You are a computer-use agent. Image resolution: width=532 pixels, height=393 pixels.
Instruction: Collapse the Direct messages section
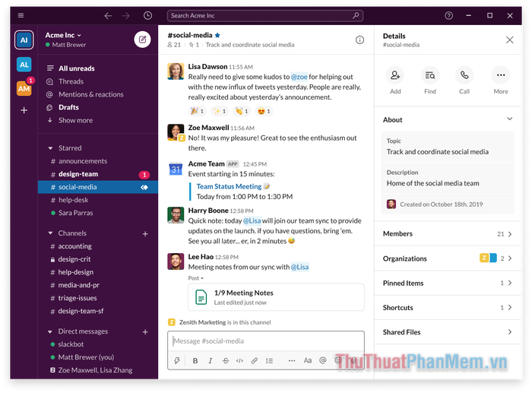pyautogui.click(x=50, y=331)
